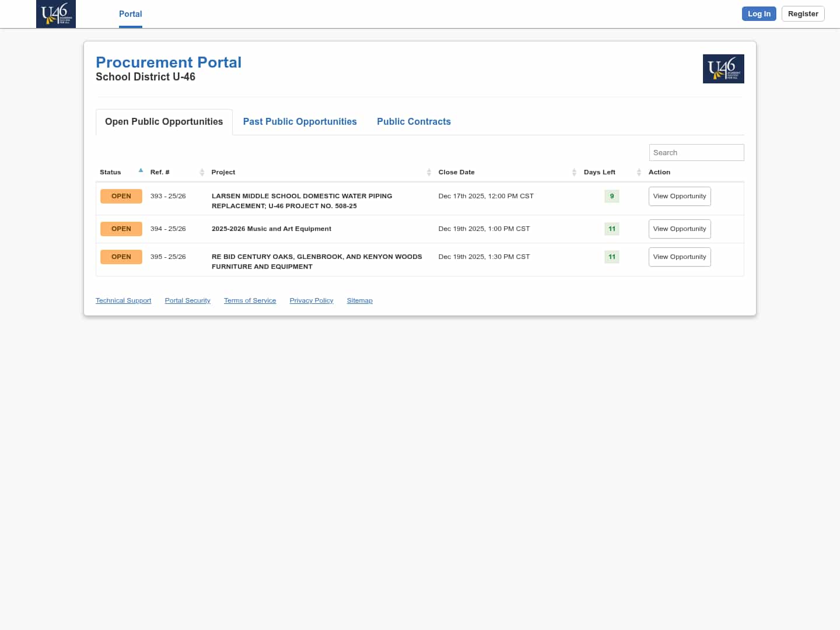Sort table by Days Left column
Screen dimensions: 840x630
639,172
